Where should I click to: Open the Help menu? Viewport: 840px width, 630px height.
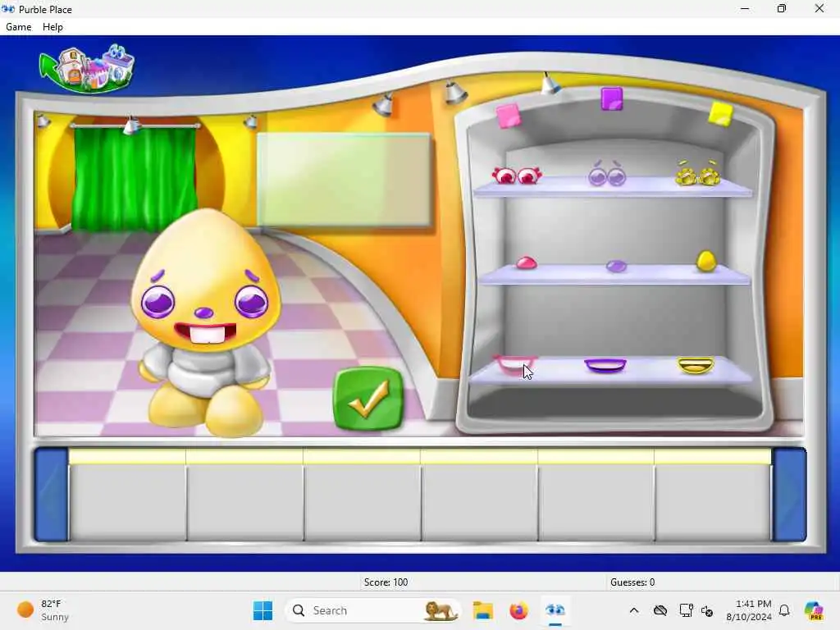pos(52,27)
